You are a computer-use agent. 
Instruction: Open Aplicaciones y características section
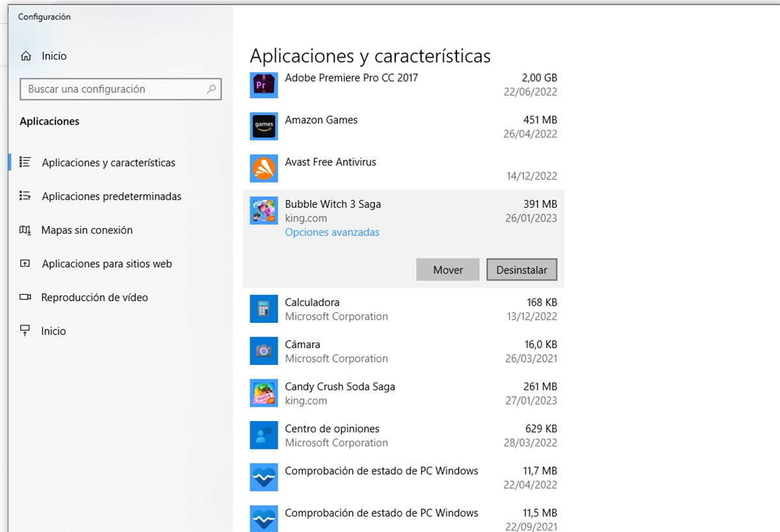108,163
